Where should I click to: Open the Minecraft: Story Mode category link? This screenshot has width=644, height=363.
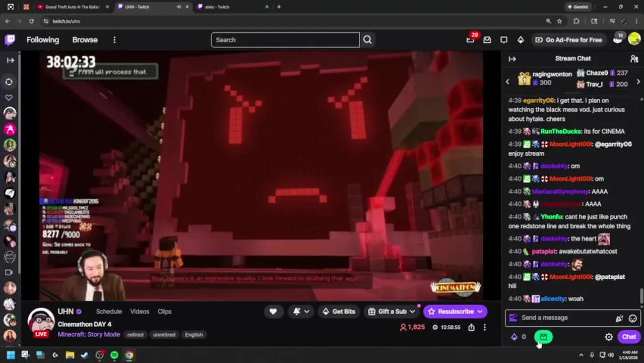89,334
